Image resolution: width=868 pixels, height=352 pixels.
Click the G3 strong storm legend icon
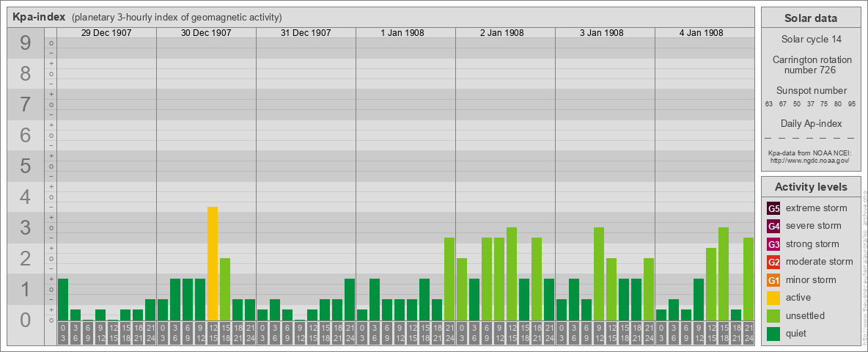773,244
